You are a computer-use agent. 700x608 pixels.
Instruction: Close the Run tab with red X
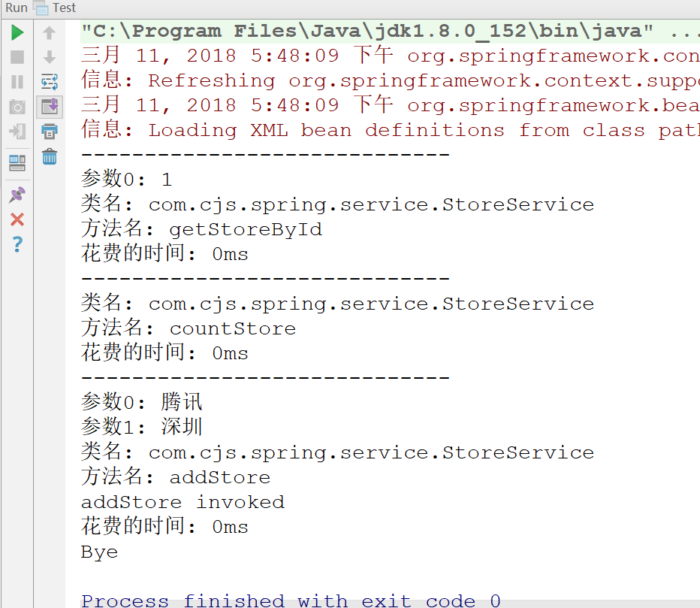[x=17, y=219]
